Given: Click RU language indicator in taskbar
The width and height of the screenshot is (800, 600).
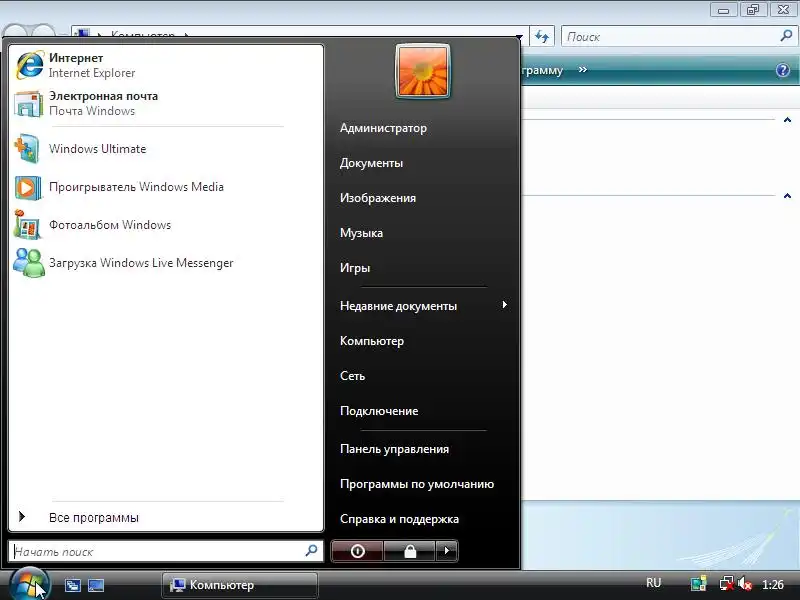Looking at the screenshot, I should (654, 583).
